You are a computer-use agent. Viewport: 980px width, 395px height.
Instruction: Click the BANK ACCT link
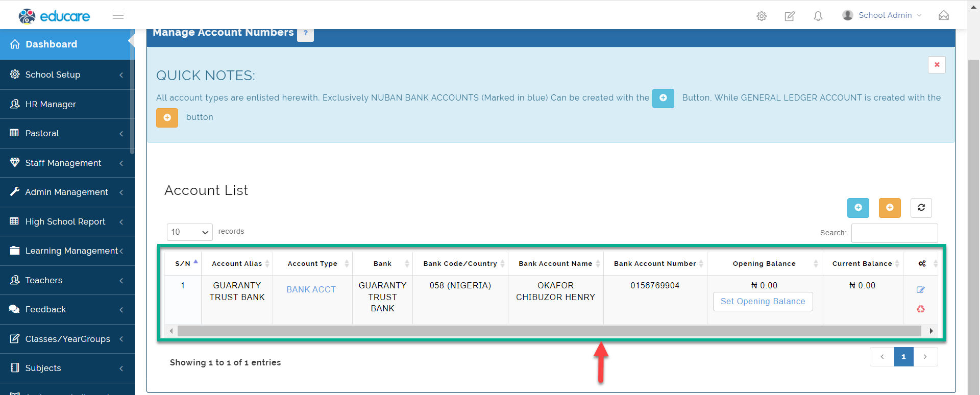(311, 290)
